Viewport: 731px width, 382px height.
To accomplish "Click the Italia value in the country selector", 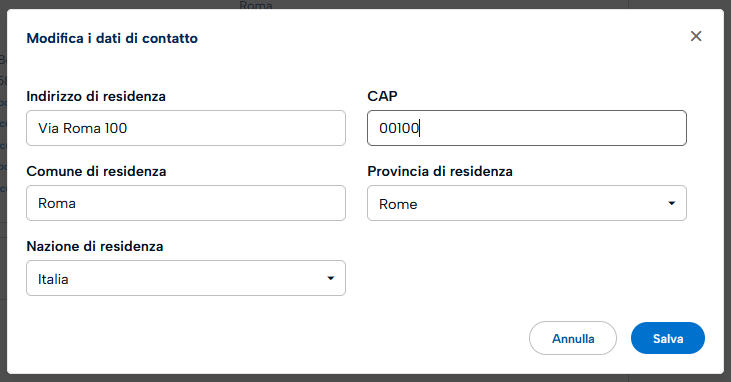I will pos(53,279).
